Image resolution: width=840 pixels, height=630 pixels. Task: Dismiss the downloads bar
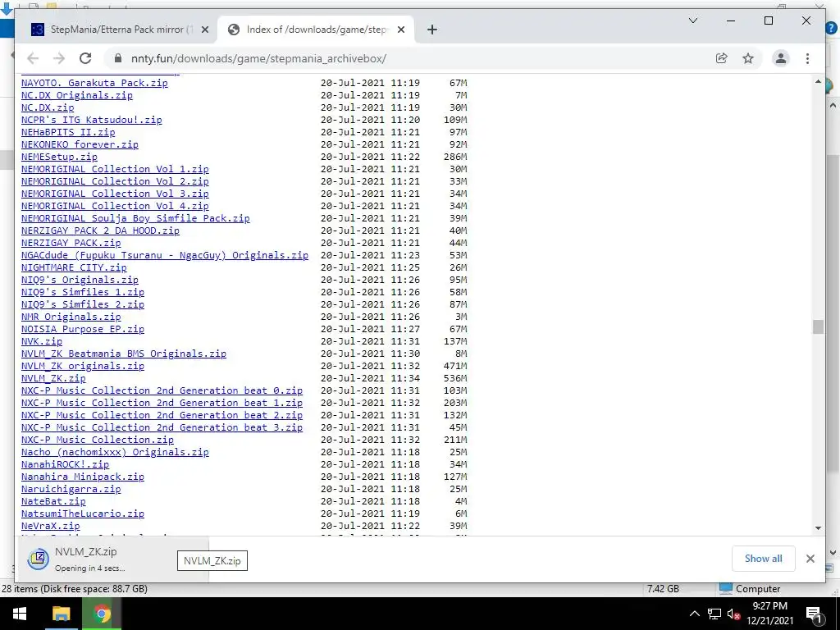810,559
